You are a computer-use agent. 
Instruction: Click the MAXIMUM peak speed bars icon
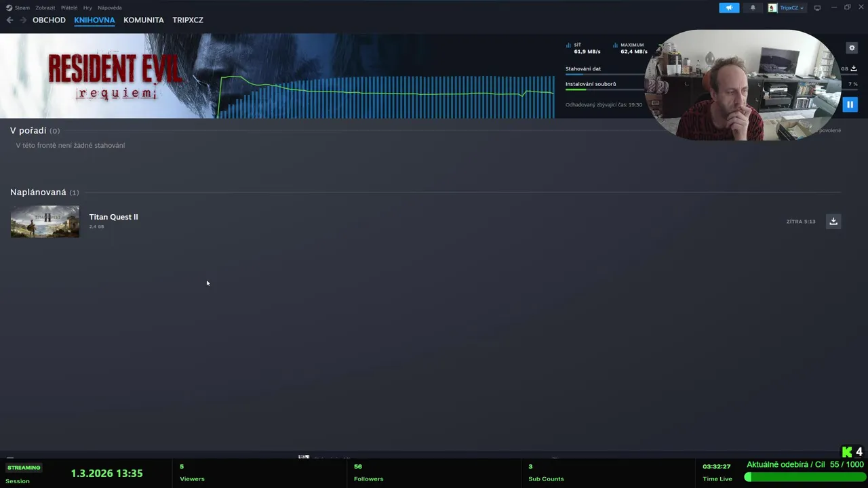point(615,45)
